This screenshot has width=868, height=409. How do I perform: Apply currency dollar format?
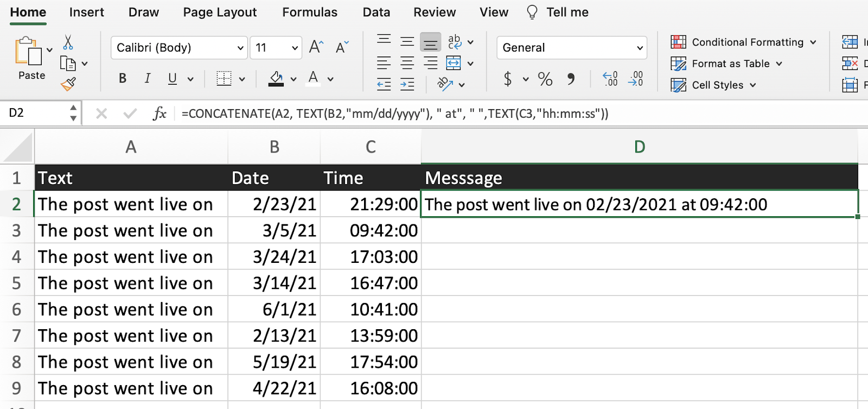(508, 79)
